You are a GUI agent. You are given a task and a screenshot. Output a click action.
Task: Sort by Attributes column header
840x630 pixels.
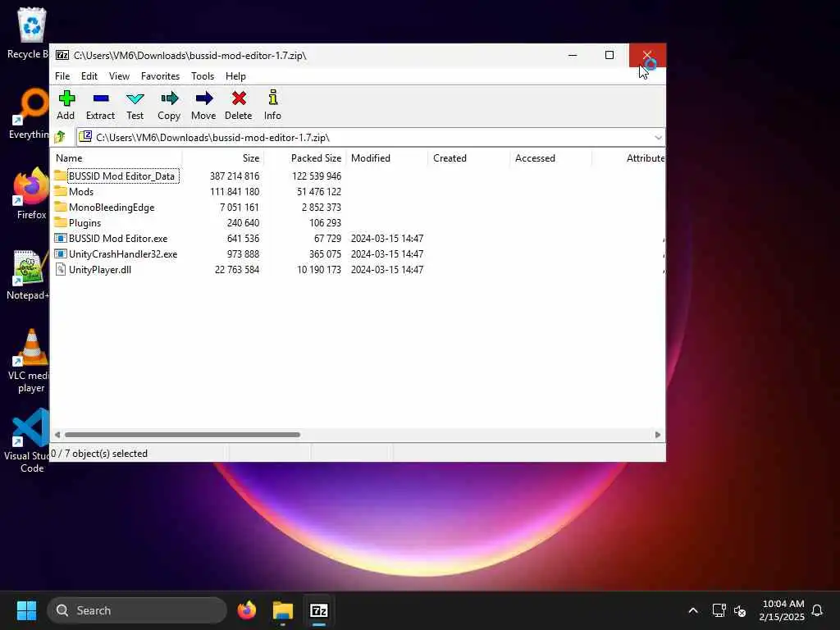click(628, 158)
